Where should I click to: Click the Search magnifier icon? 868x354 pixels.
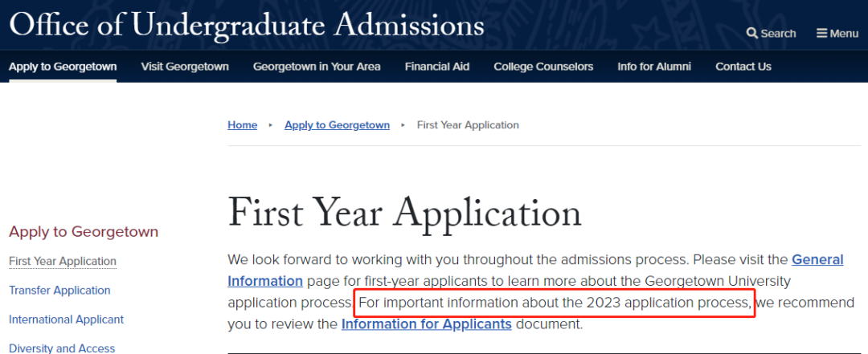pyautogui.click(x=752, y=33)
